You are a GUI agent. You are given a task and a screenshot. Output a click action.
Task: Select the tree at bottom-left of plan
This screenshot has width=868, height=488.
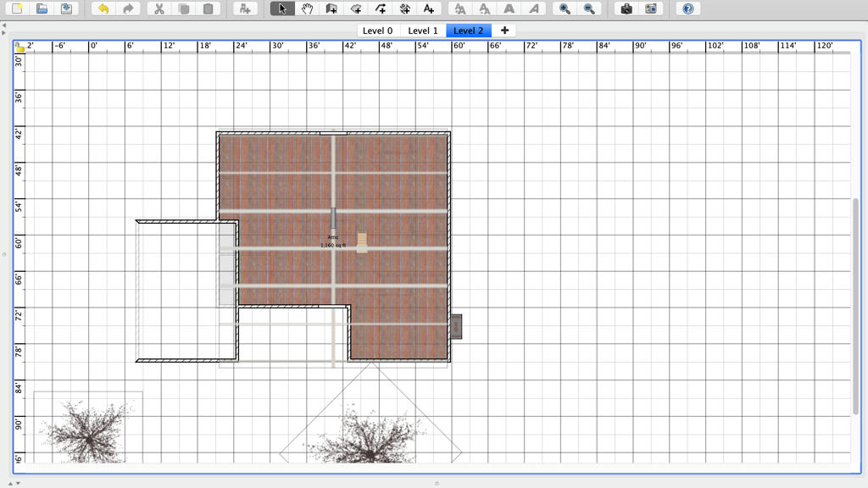click(x=88, y=431)
